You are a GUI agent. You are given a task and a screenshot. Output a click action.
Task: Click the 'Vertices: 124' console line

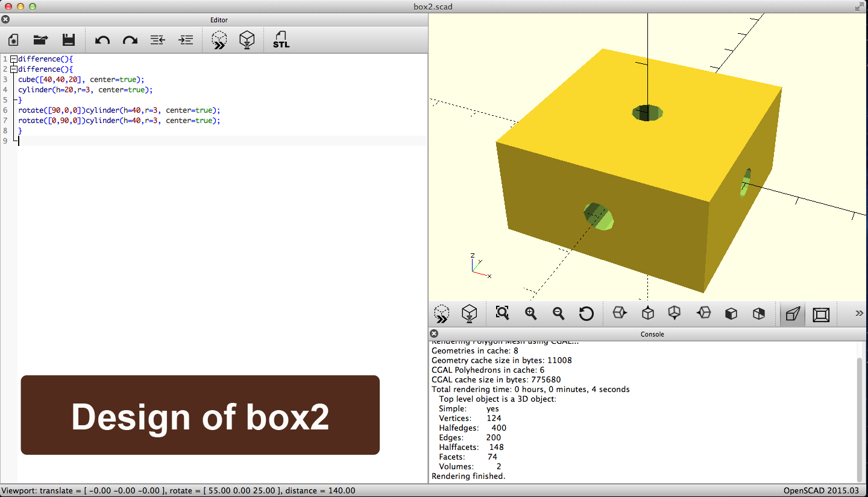coord(470,418)
